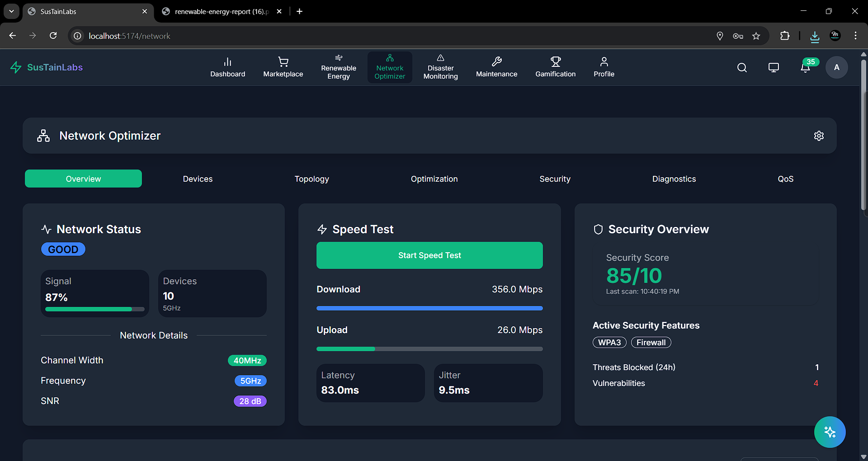868x461 pixels.
Task: Click Threats Blocked (24h) row
Action: point(705,367)
